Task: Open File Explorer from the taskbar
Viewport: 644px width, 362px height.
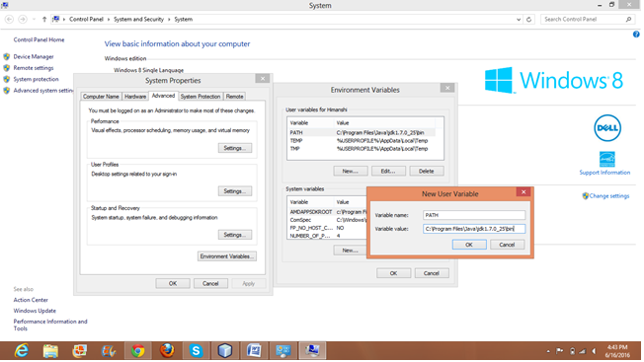Action: [x=50, y=351]
